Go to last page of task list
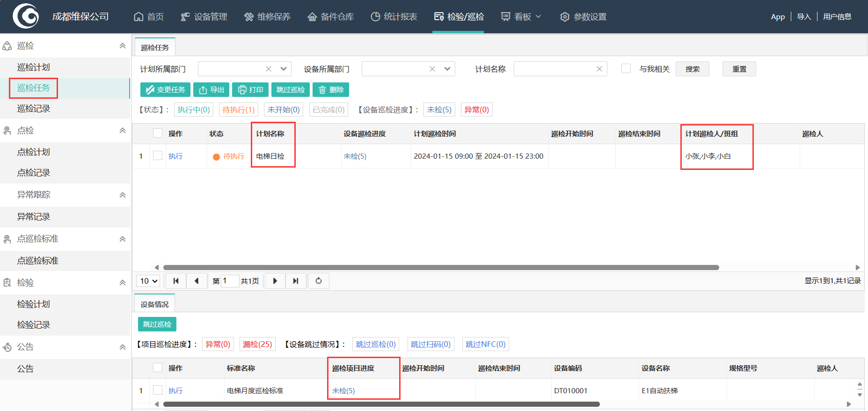 point(296,281)
